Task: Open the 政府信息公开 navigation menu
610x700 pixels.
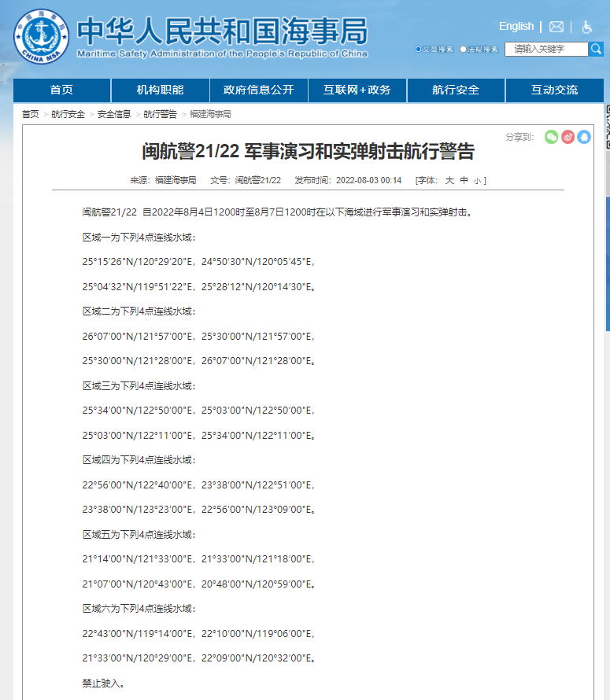Action: coord(258,90)
